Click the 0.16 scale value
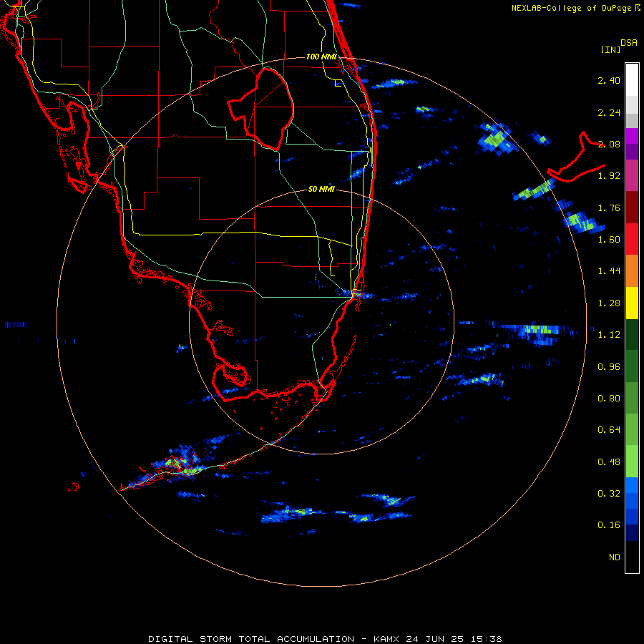644x644 pixels. (x=609, y=525)
